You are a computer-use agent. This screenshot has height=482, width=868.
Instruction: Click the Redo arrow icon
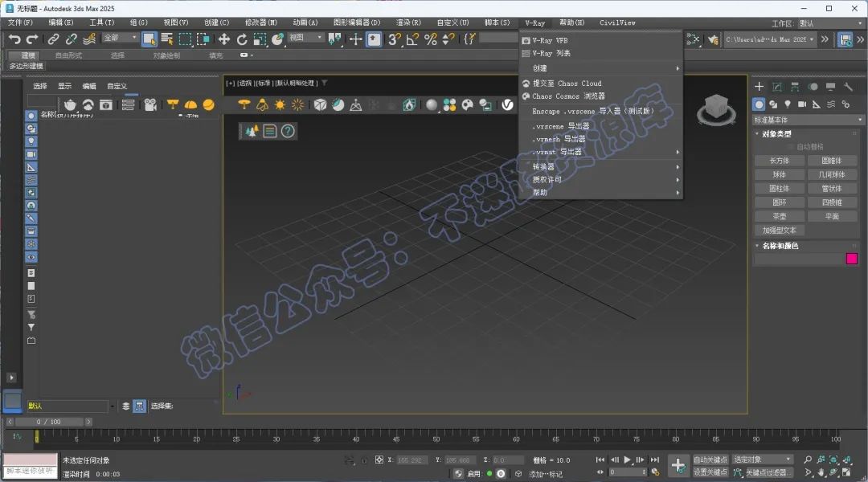(33, 39)
